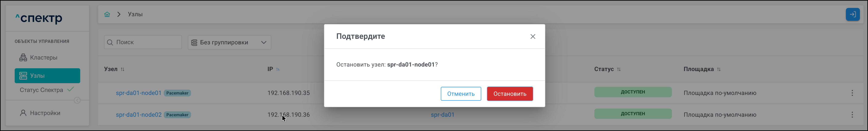Open Статус Спектра page

pos(41,90)
